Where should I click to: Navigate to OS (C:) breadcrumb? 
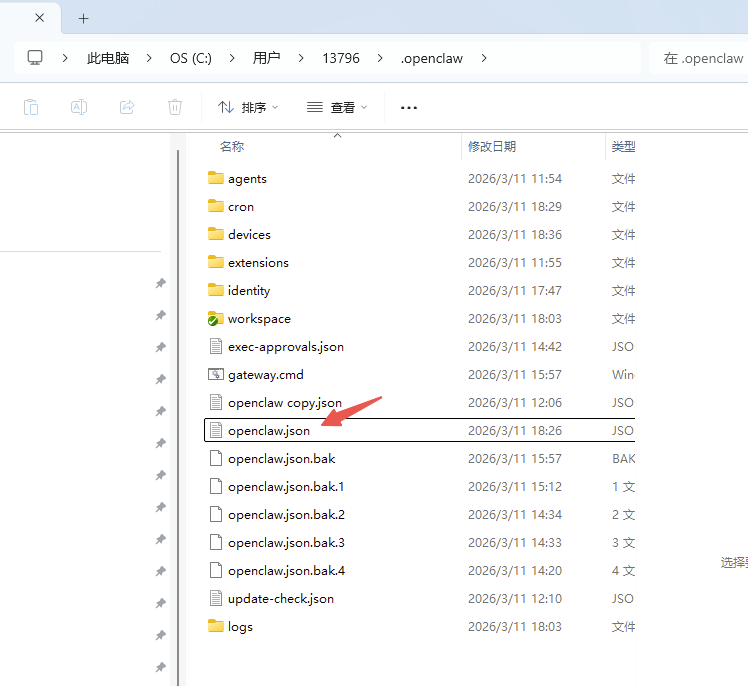[x=191, y=58]
